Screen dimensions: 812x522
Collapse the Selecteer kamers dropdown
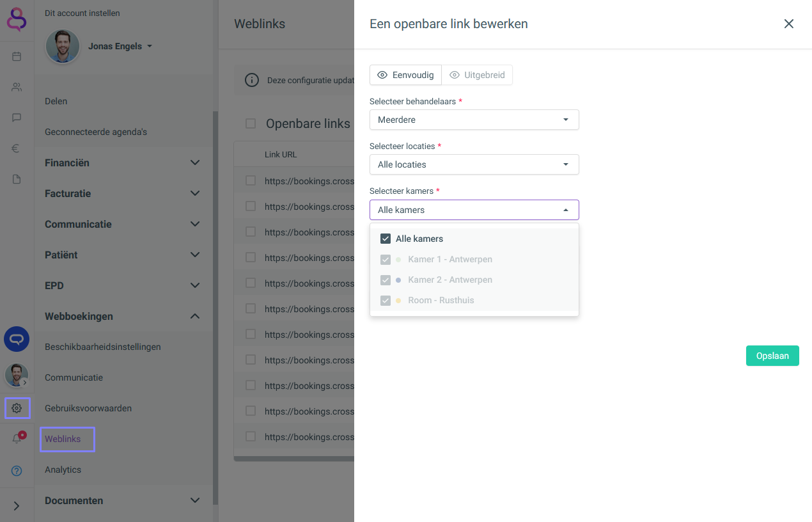[x=474, y=210]
